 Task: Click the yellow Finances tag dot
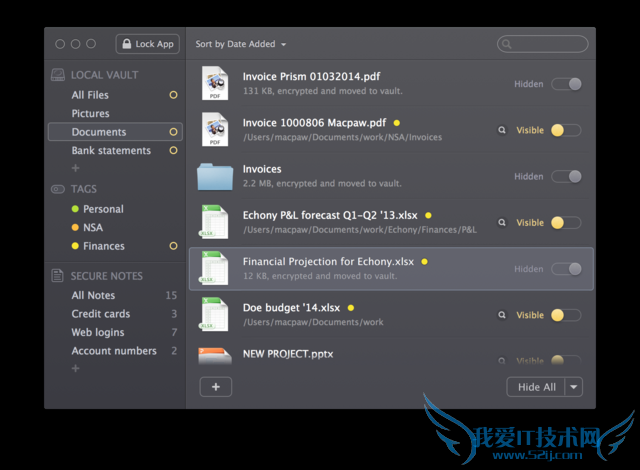tap(75, 246)
